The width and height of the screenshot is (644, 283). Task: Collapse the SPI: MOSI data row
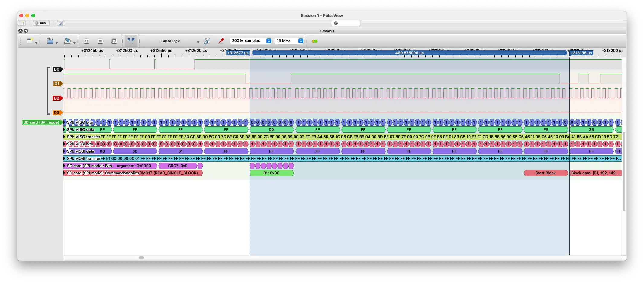click(x=65, y=151)
